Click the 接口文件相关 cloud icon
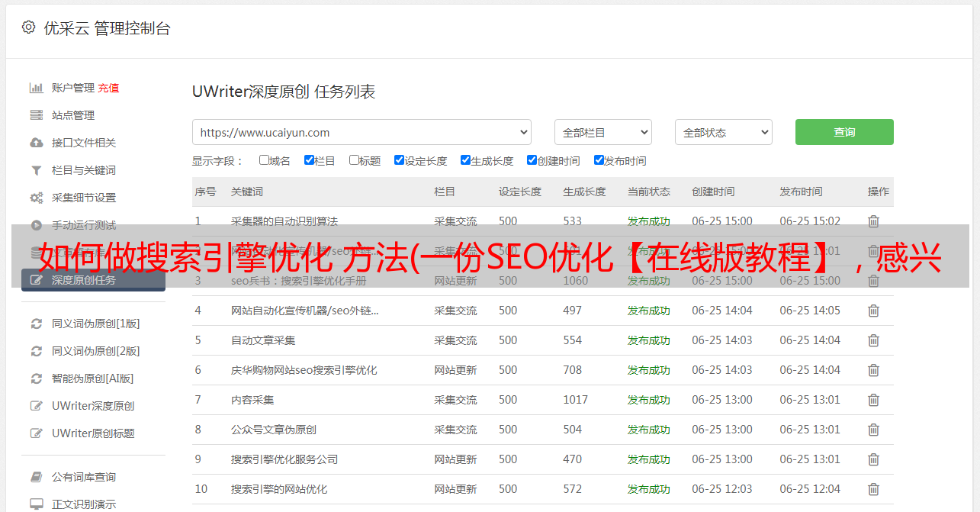 [36, 143]
